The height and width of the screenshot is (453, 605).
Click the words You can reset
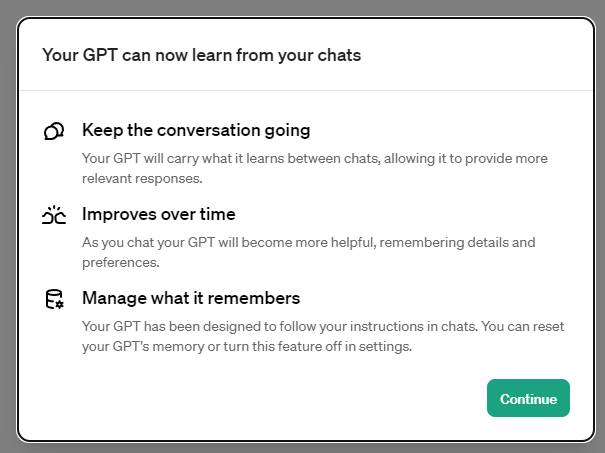523,326
